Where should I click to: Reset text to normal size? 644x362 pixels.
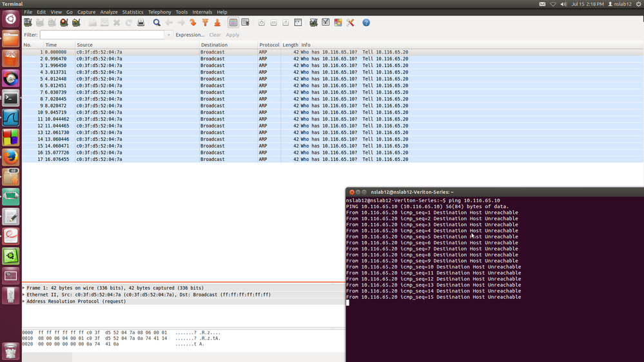286,23
